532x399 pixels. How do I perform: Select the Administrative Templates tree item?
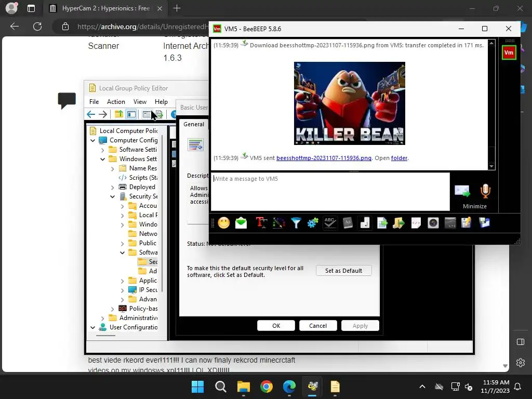click(x=134, y=317)
